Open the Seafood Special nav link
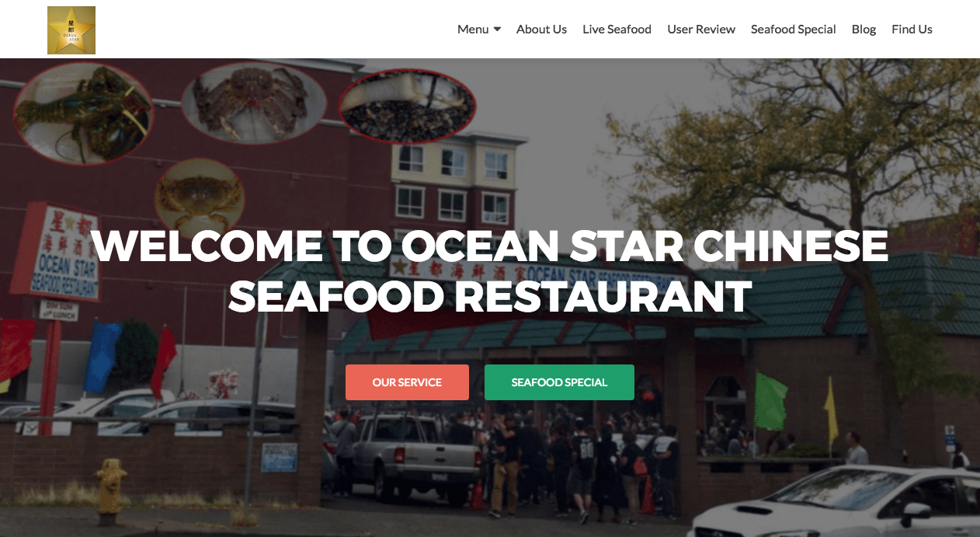 (793, 30)
